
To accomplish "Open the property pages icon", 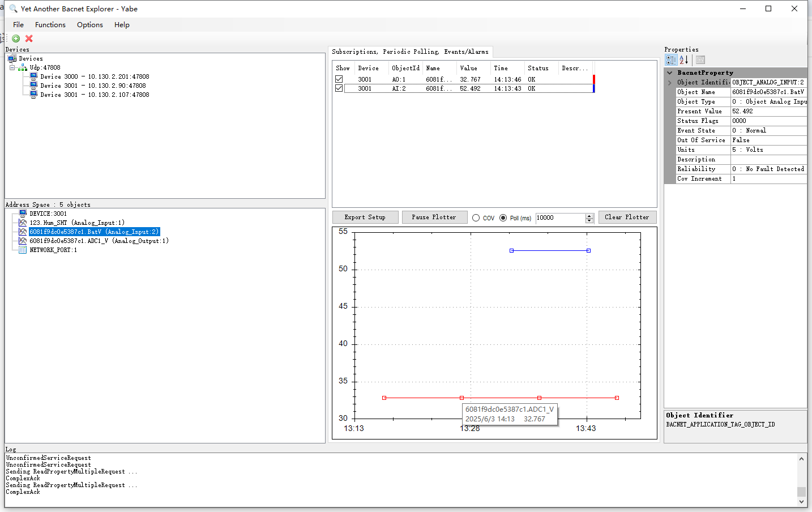I will 700,59.
